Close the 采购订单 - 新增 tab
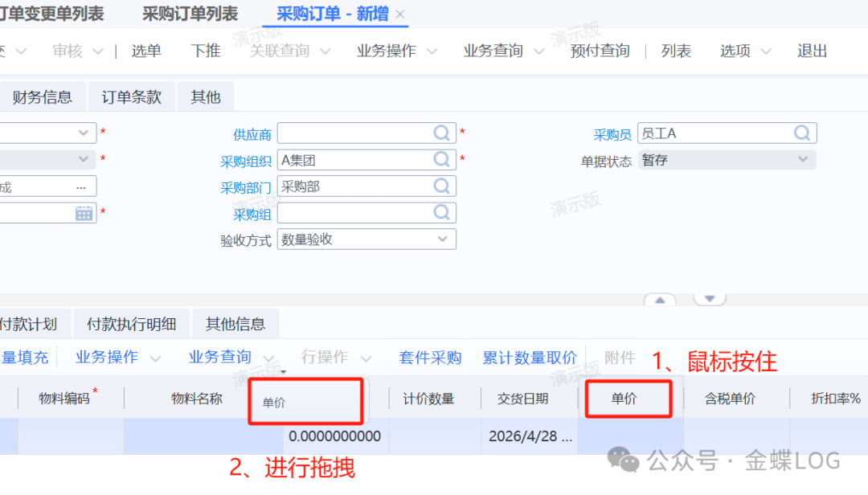The height and width of the screenshot is (495, 868). coord(401,14)
